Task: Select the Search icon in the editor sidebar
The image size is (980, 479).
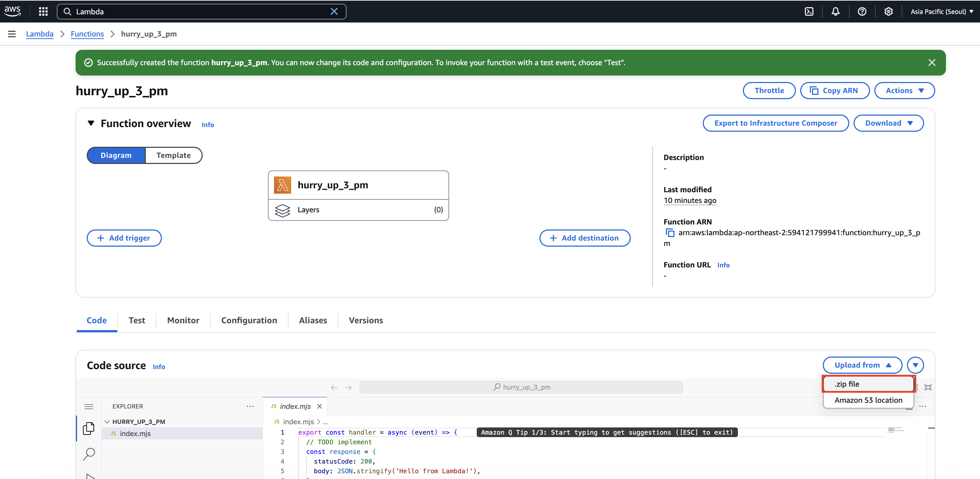Action: pyautogui.click(x=88, y=454)
